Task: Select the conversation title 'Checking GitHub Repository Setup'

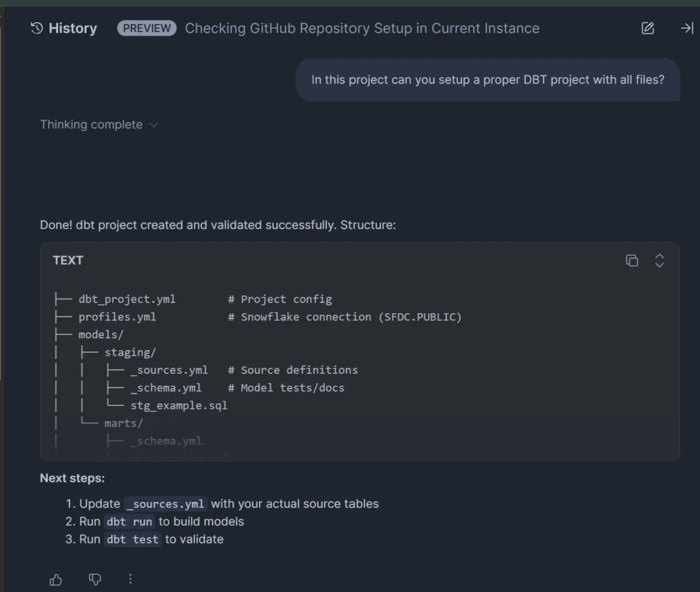Action: pyautogui.click(x=362, y=28)
